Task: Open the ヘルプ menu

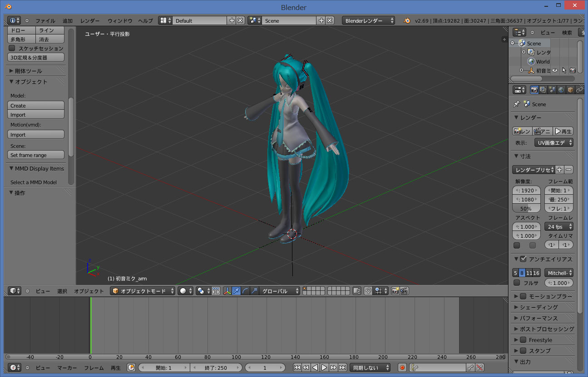Action: pyautogui.click(x=145, y=20)
